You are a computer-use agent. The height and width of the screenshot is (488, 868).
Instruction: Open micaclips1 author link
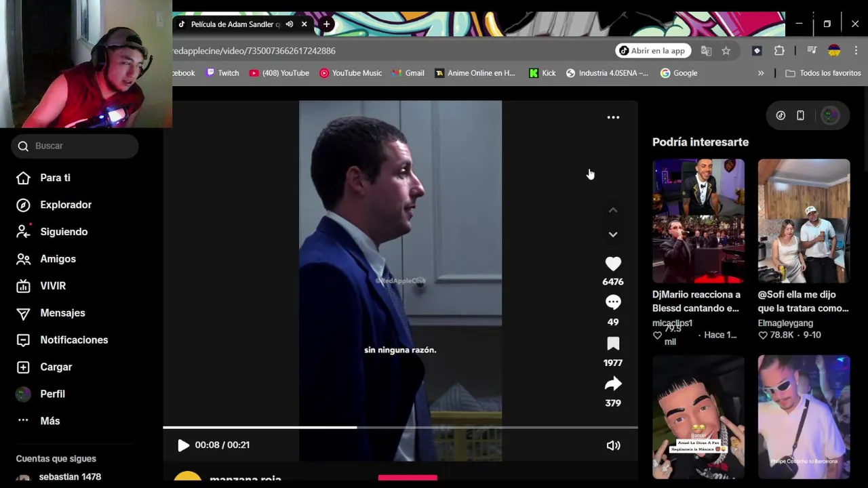point(672,323)
